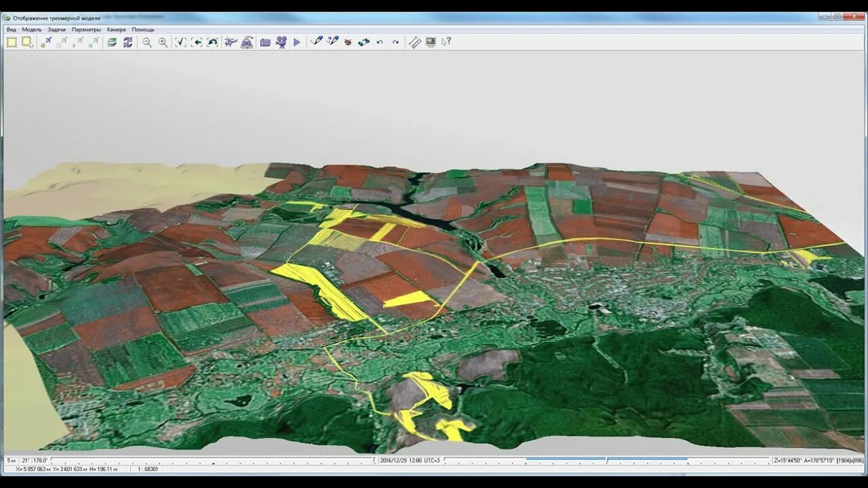
Task: Open the Камера menu
Action: pyautogui.click(x=116, y=30)
